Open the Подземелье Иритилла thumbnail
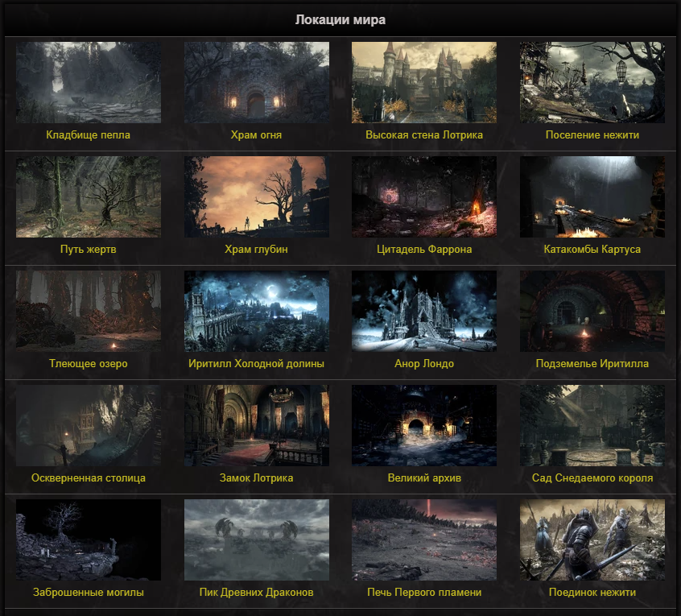Image resolution: width=681 pixels, height=616 pixels. [592, 311]
